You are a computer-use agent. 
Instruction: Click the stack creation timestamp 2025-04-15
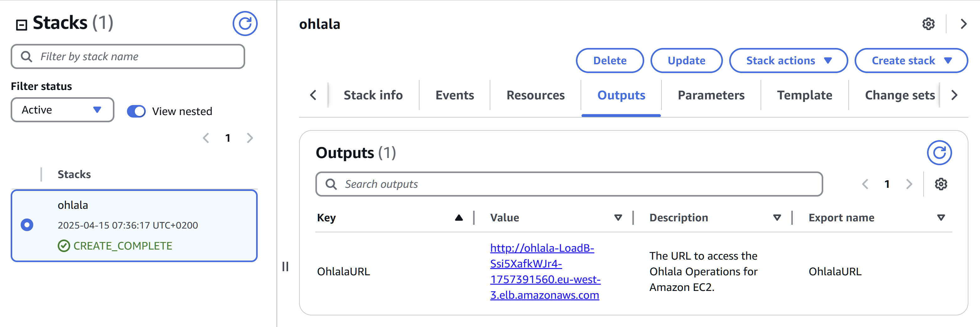[x=128, y=225]
